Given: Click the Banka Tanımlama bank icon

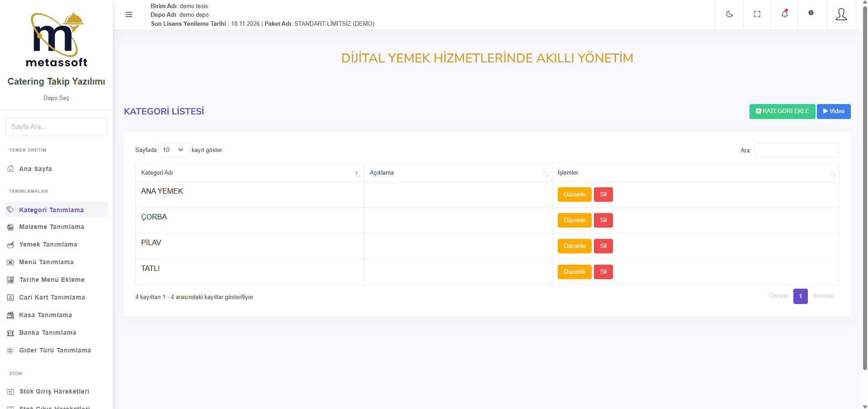Looking at the screenshot, I should [10, 333].
